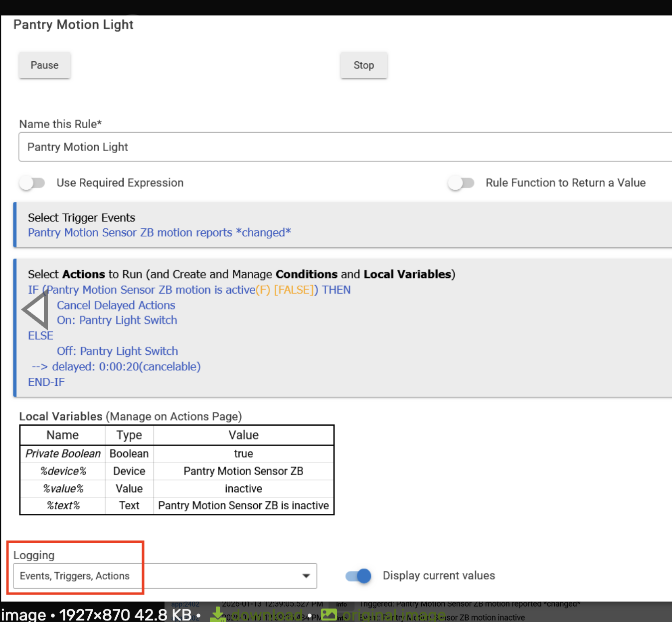The height and width of the screenshot is (622, 672).
Task: Click the green download icon
Action: [217, 615]
